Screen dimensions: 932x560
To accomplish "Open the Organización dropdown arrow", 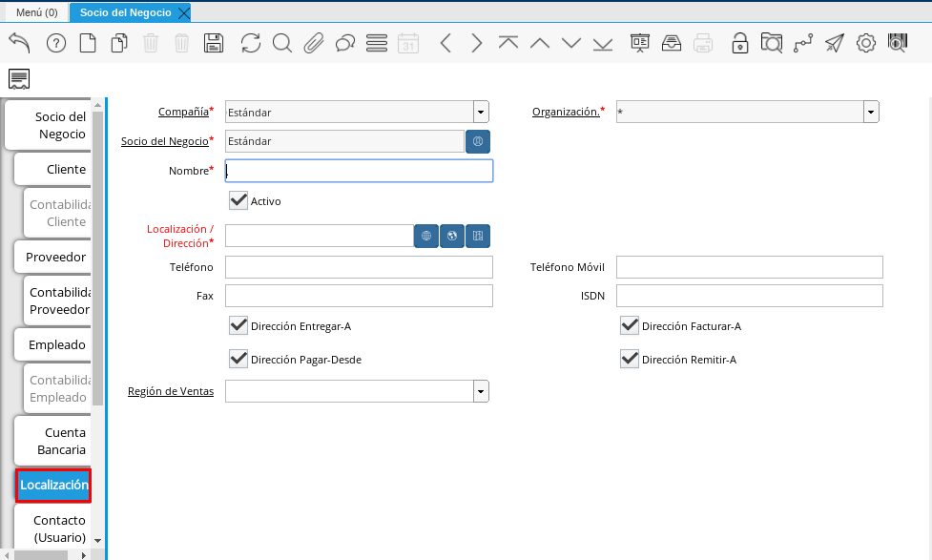I will pos(871,113).
